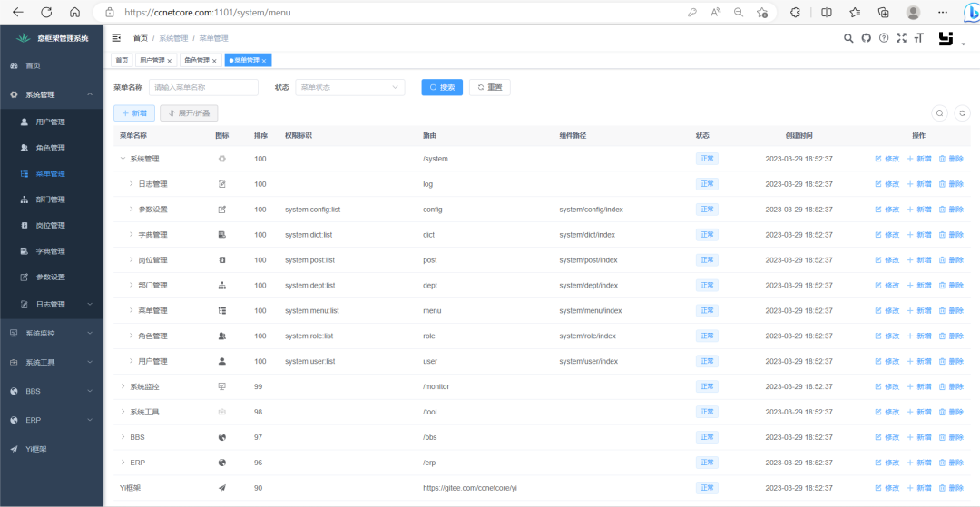The height and width of the screenshot is (507, 980).
Task: Click 修改 link for 字典管理 row
Action: coord(887,235)
